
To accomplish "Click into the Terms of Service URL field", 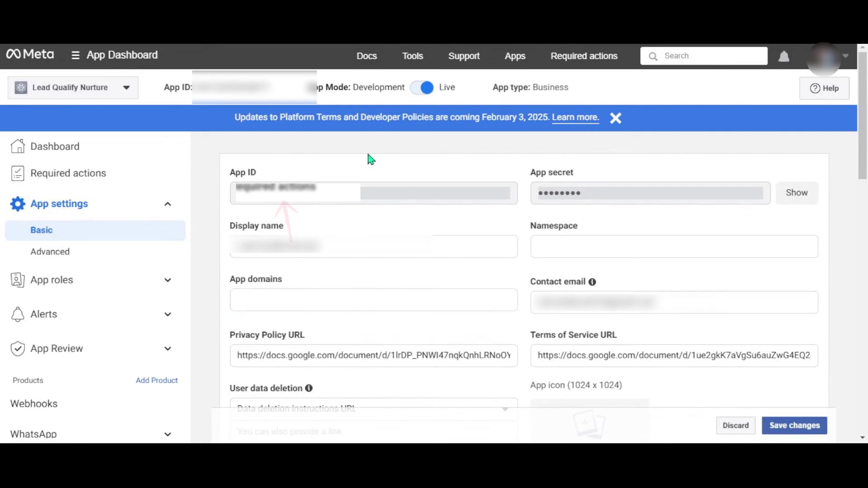I will (x=674, y=356).
